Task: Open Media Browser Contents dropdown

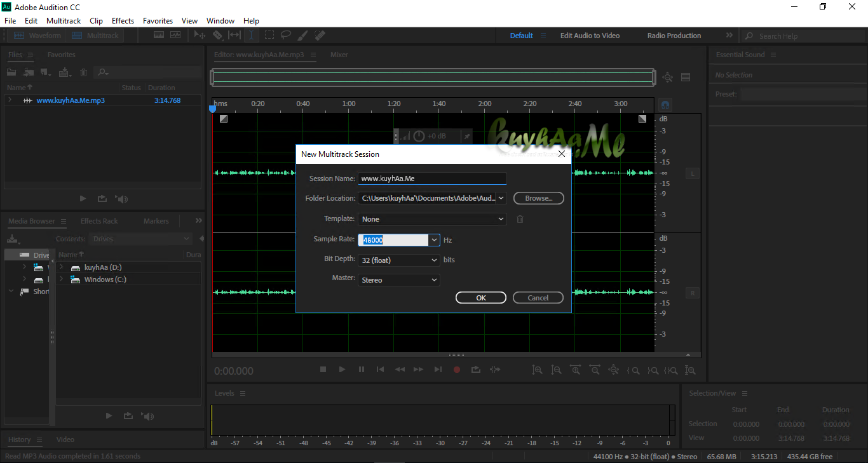Action: pyautogui.click(x=141, y=239)
